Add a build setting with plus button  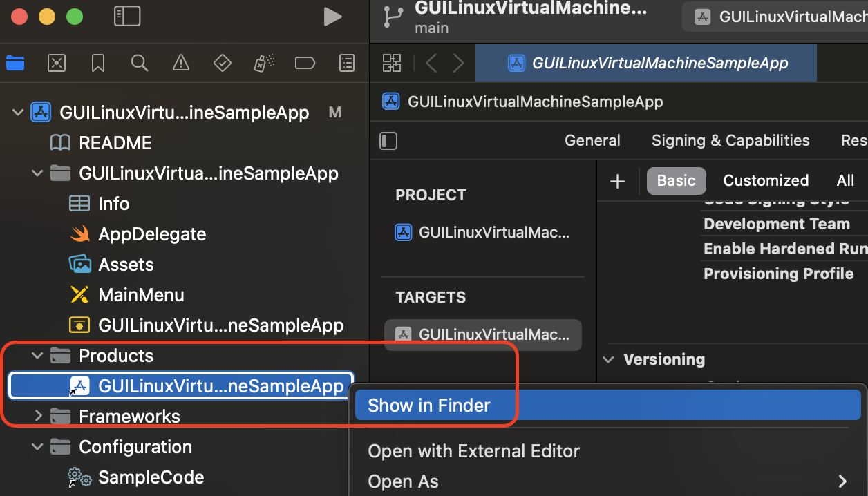[617, 181]
